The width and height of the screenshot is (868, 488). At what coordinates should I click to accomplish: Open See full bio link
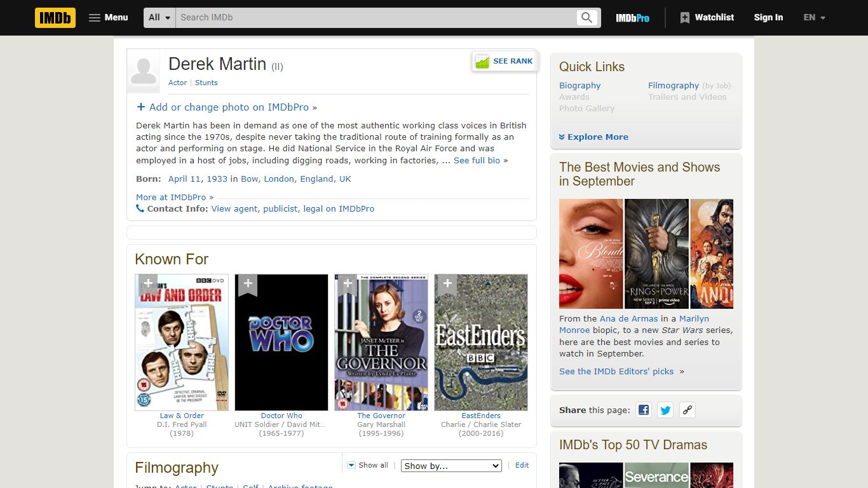477,160
